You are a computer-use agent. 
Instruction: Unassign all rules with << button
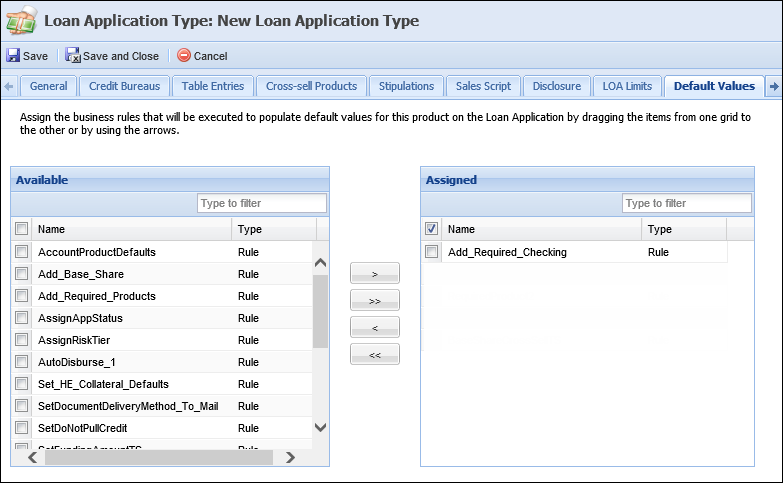click(x=375, y=354)
